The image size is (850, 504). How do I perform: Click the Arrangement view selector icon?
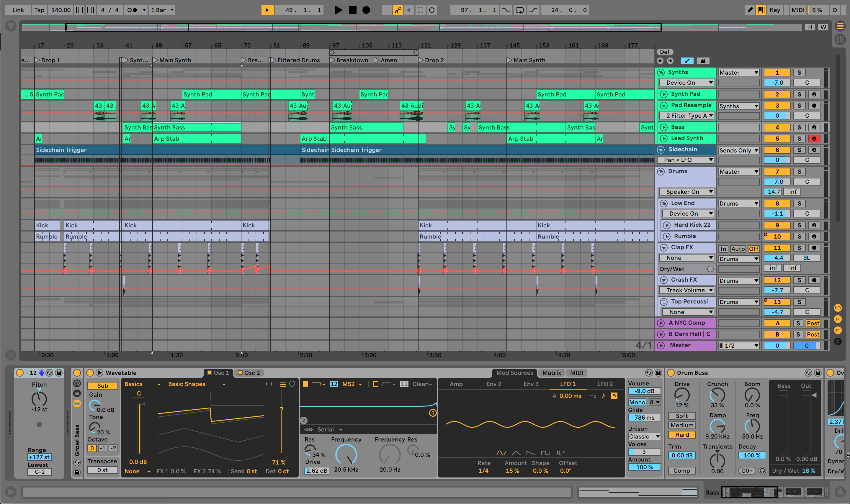840,26
